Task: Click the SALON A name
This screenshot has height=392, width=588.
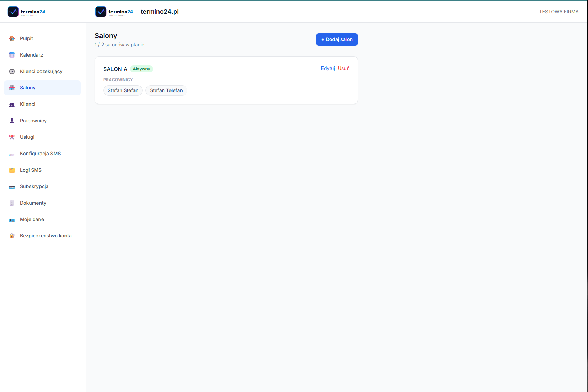Action: click(115, 69)
